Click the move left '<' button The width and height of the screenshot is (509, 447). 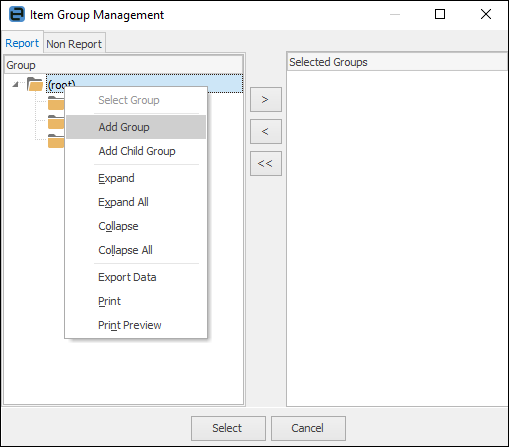click(x=266, y=131)
